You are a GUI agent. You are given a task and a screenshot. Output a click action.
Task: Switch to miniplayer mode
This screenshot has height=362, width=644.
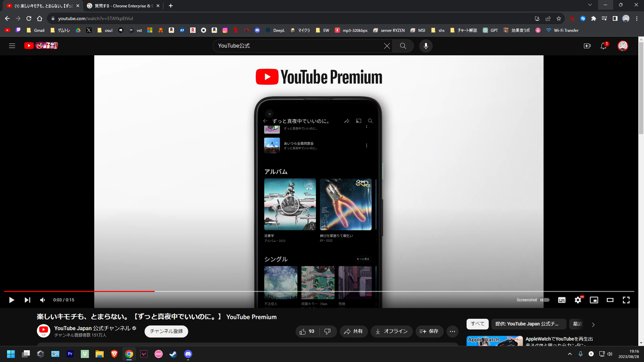click(594, 300)
